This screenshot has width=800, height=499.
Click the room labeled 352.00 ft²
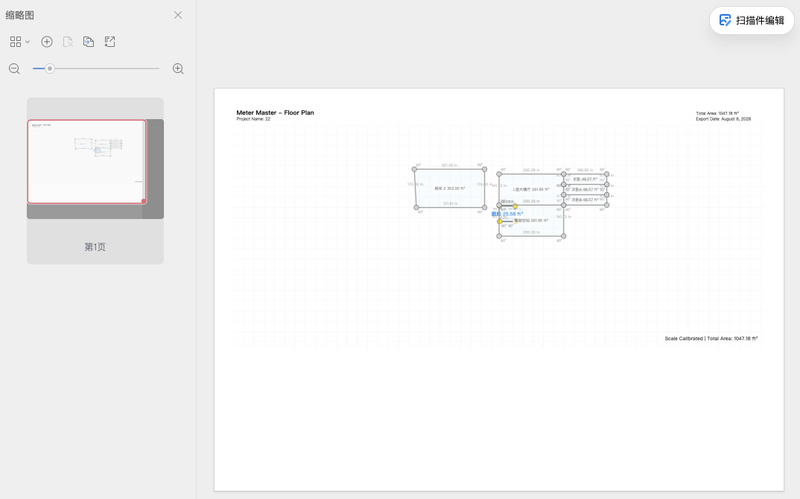click(x=449, y=188)
